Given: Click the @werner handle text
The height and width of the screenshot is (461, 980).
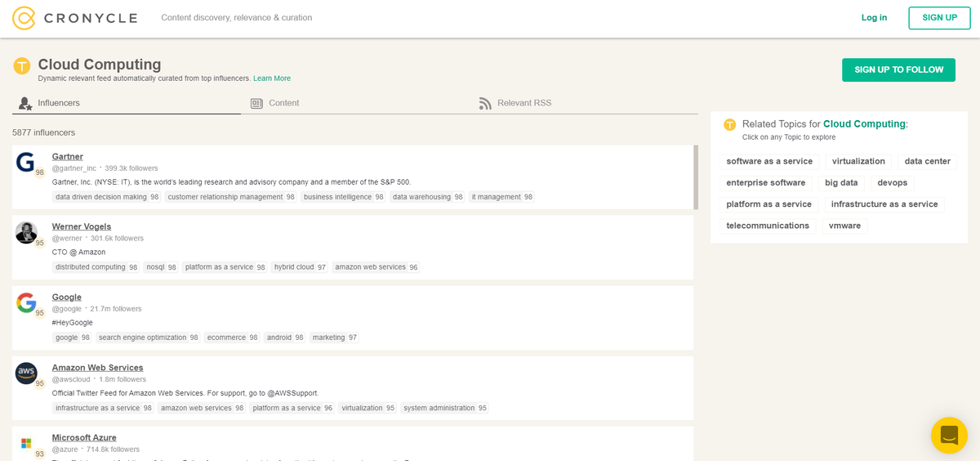Looking at the screenshot, I should [x=67, y=239].
